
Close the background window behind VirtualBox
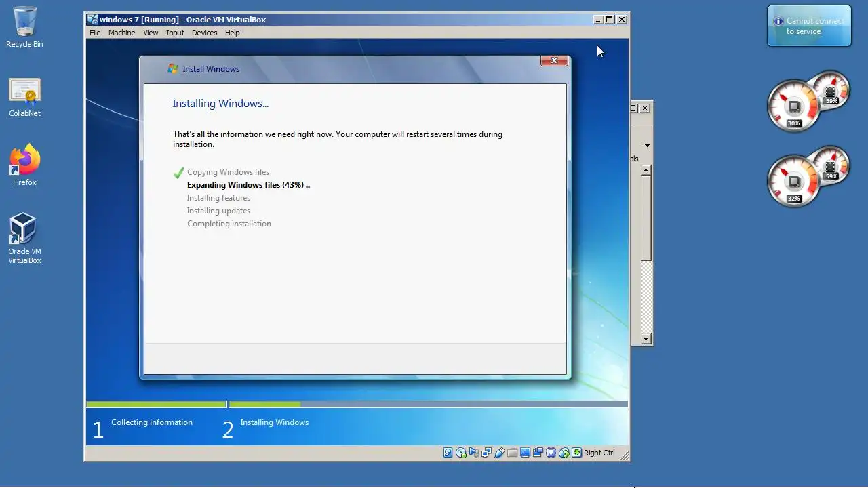(645, 108)
